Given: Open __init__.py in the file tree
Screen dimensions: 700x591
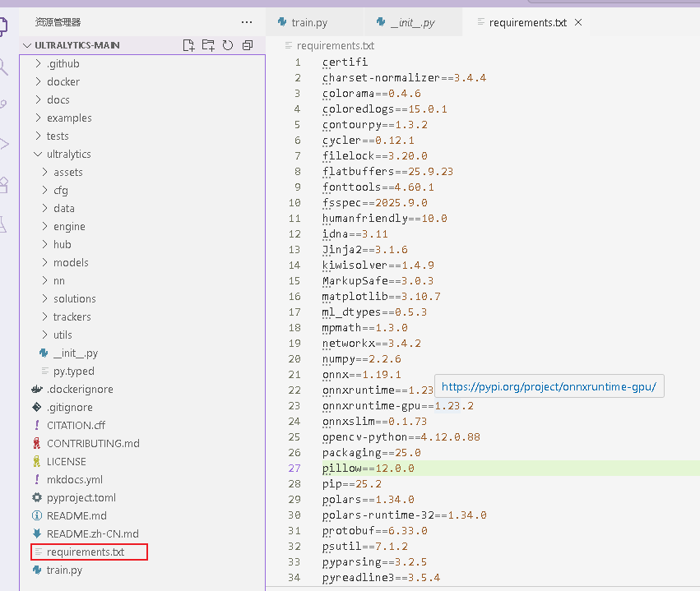Looking at the screenshot, I should point(76,353).
